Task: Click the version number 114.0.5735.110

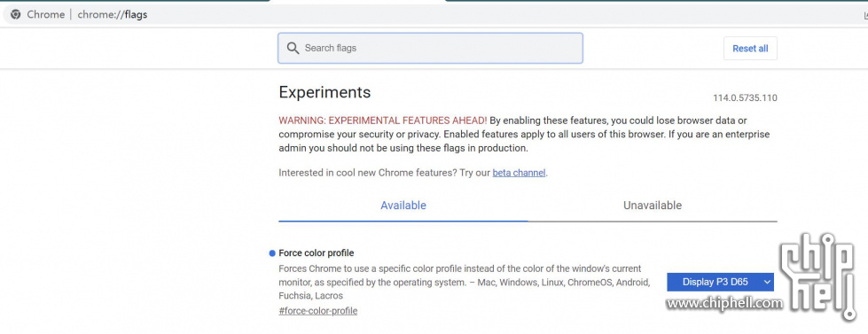Action: [745, 97]
